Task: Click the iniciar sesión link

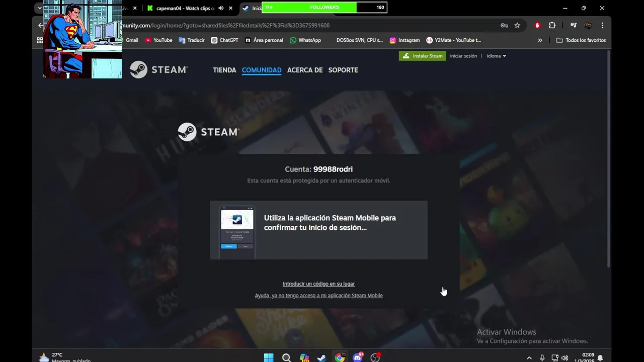Action: coord(463,56)
